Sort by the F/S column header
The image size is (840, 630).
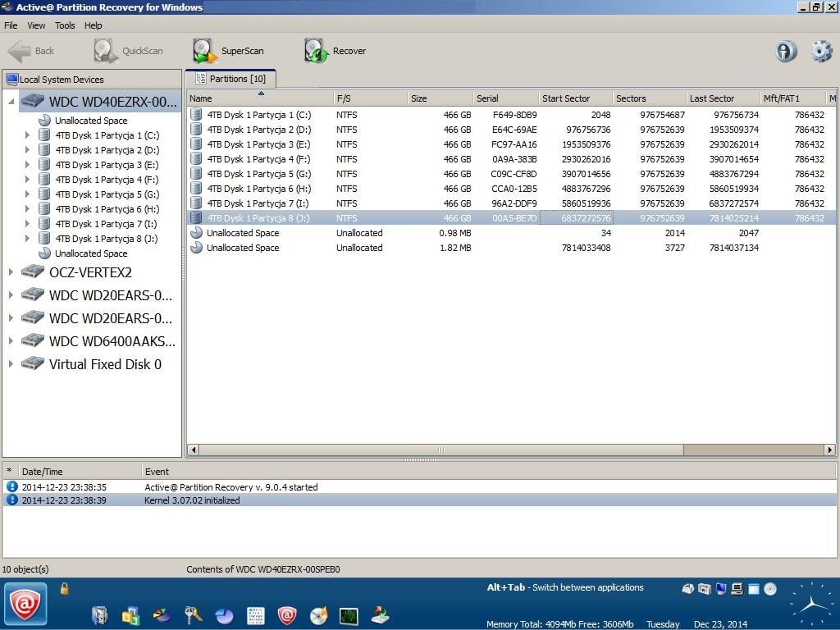[x=370, y=98]
